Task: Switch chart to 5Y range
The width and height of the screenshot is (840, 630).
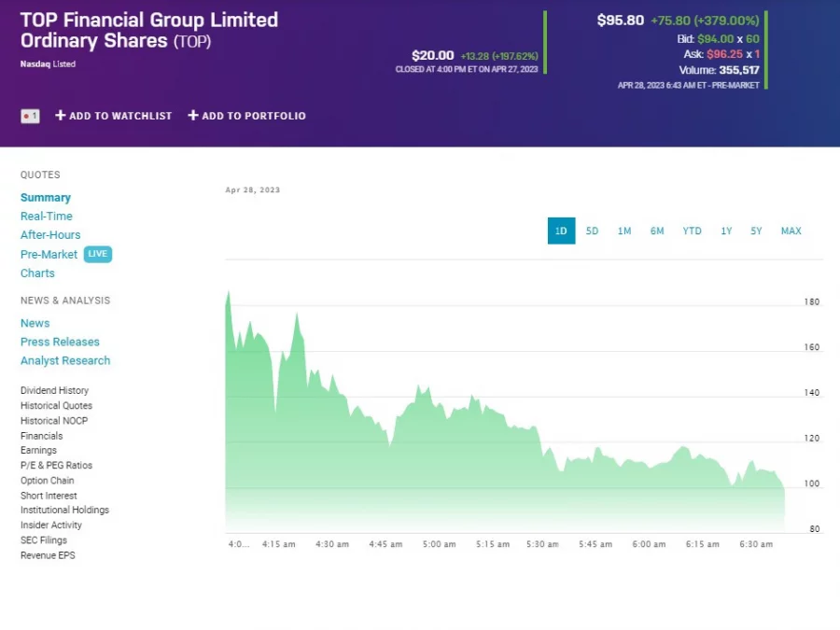Action: click(x=756, y=231)
